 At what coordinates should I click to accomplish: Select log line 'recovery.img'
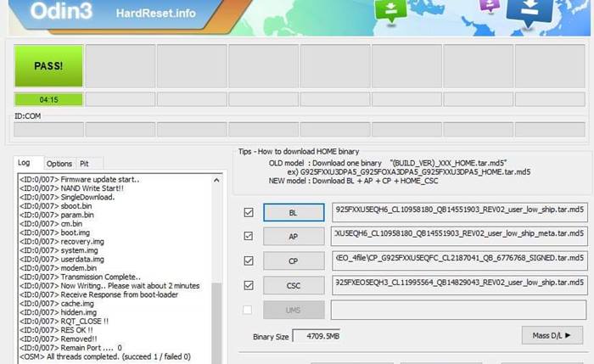click(62, 242)
